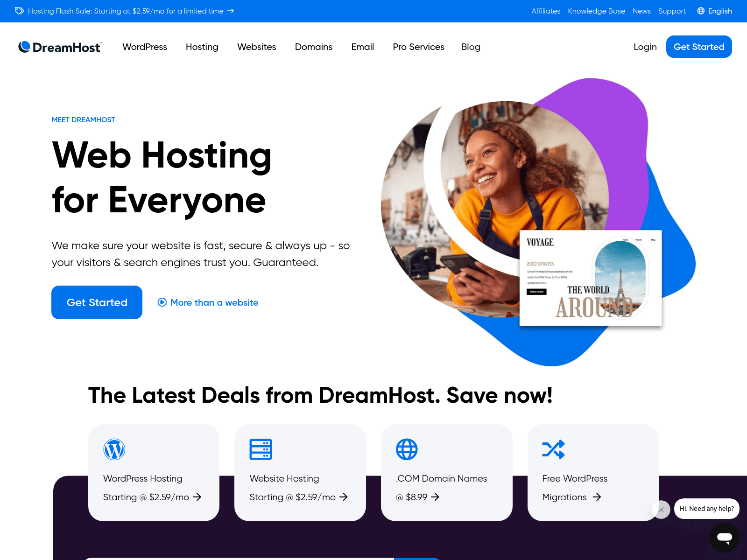The height and width of the screenshot is (560, 747).
Task: Open the WordPress menu
Action: click(x=145, y=47)
